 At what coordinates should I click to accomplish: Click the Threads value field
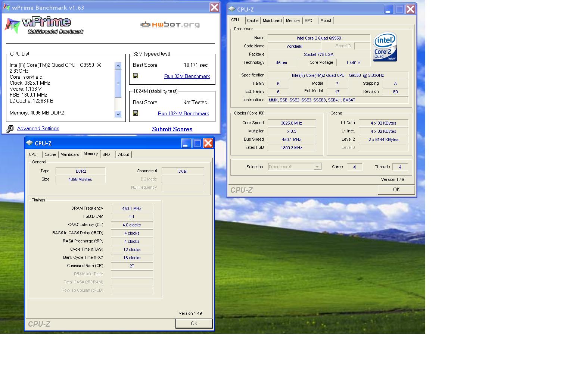click(x=400, y=167)
